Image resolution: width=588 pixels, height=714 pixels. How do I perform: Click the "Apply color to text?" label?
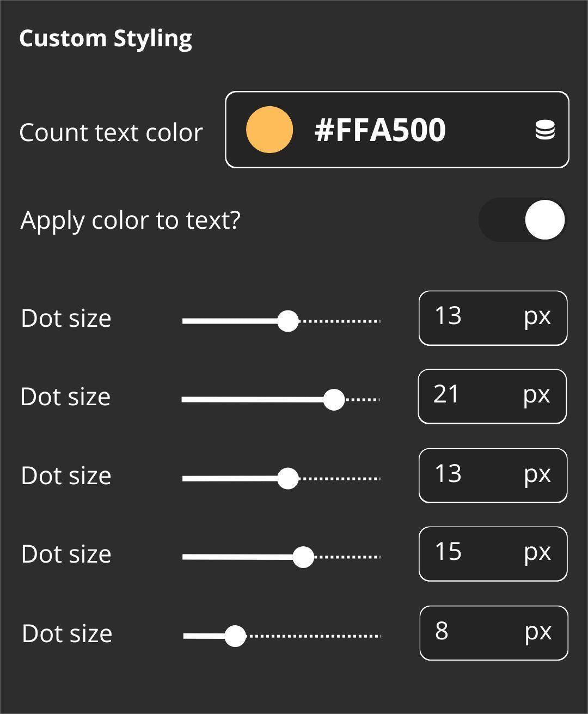tap(130, 221)
